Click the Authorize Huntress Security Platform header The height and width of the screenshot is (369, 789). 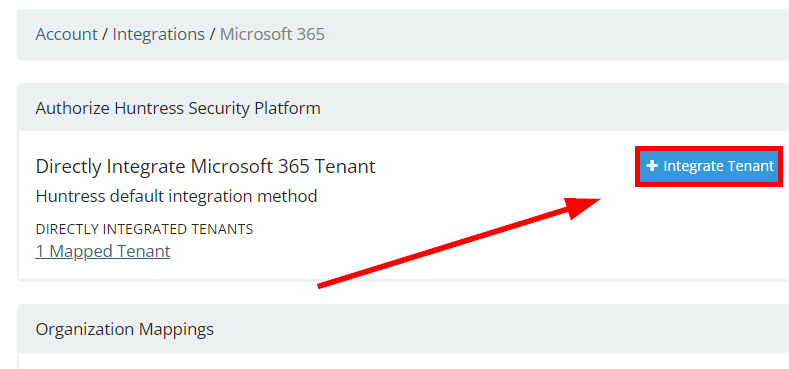coord(178,108)
